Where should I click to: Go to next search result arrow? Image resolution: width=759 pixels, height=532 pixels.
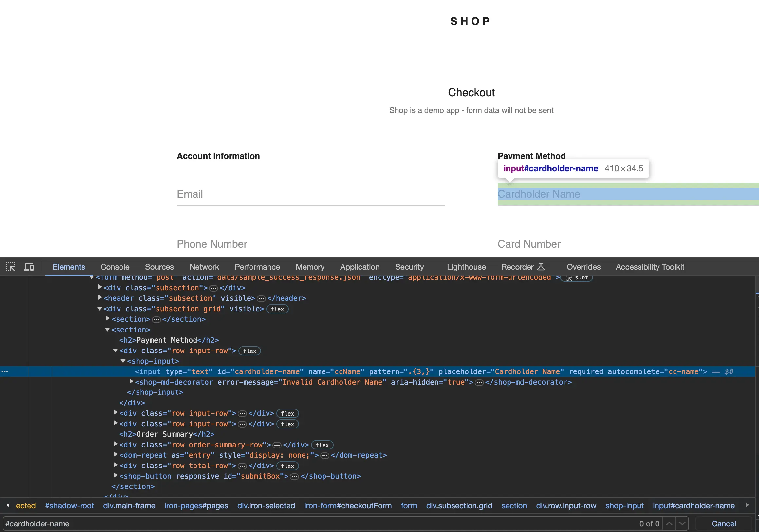click(682, 524)
